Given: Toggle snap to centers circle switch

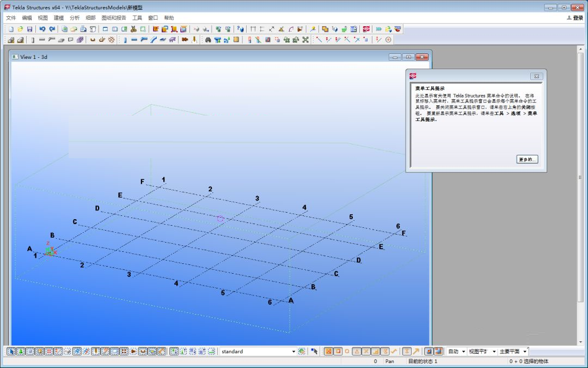Looking at the screenshot, I should pyautogui.click(x=347, y=352).
